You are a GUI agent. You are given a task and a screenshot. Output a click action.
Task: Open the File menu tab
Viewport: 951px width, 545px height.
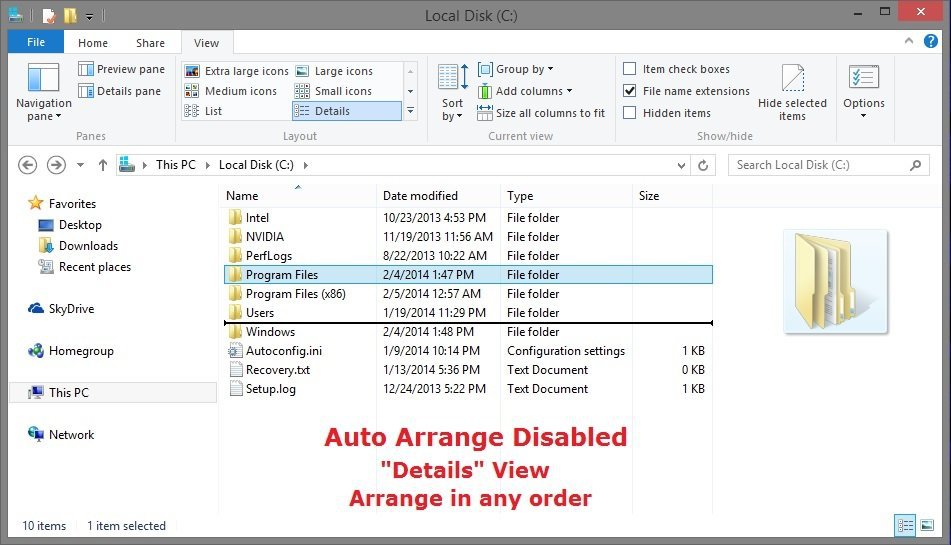point(35,43)
